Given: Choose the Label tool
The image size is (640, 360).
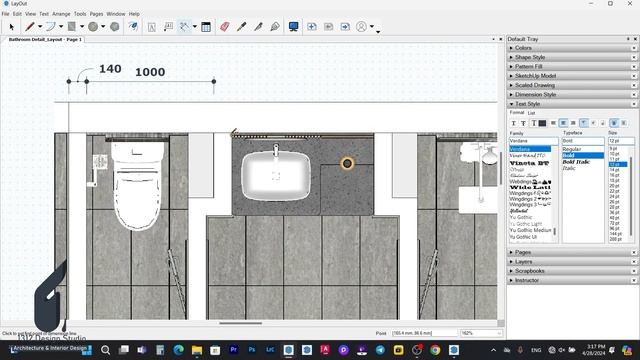Looking at the screenshot, I should pos(168,27).
